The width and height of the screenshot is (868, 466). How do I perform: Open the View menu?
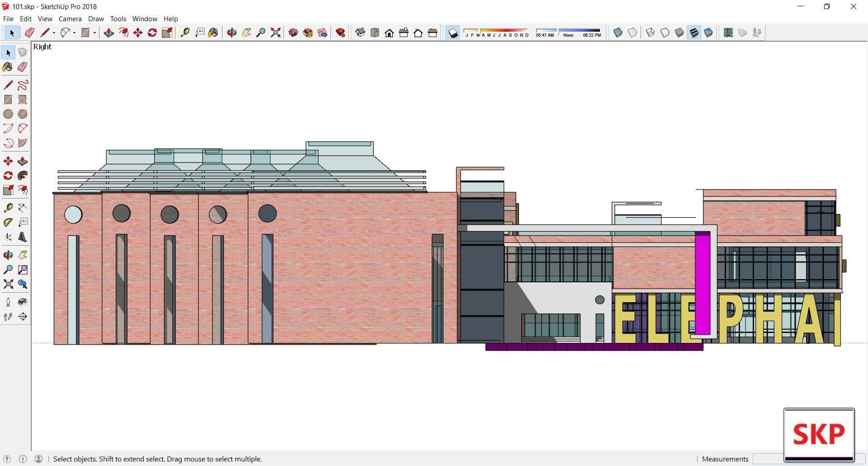45,19
